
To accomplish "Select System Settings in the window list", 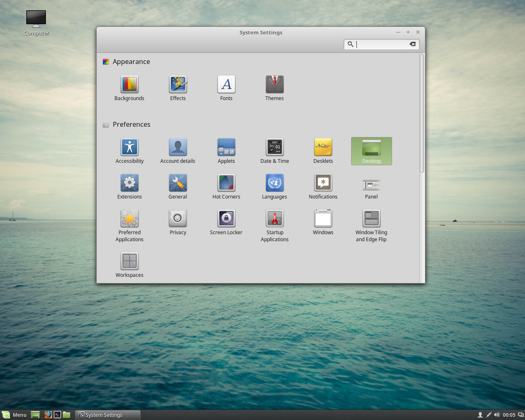I will [108, 415].
